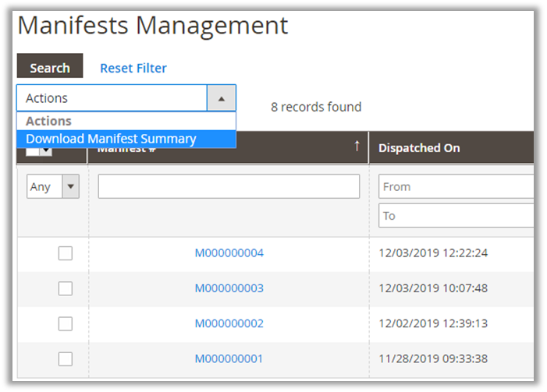547x392 pixels.
Task: Open manifest M000000003 link
Action: coord(229,288)
